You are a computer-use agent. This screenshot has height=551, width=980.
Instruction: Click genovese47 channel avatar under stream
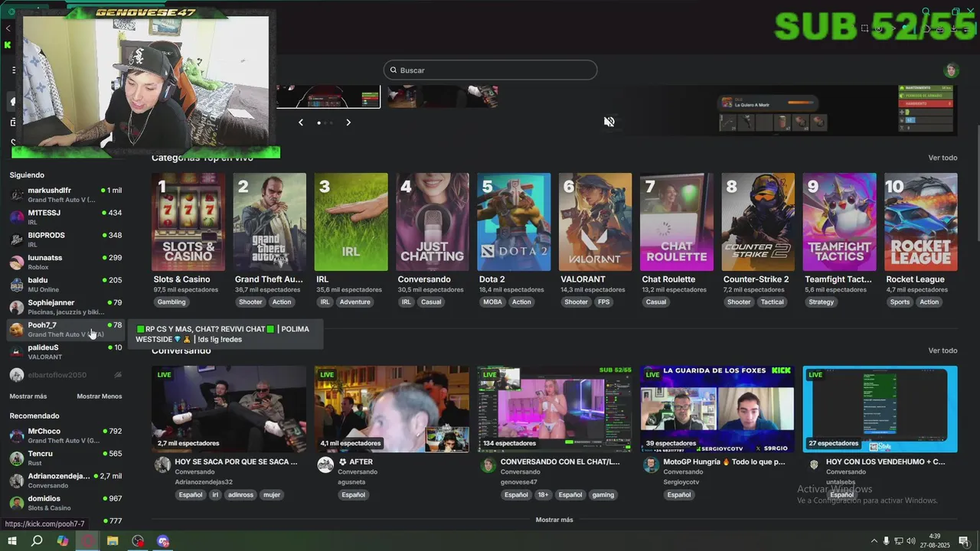(488, 465)
